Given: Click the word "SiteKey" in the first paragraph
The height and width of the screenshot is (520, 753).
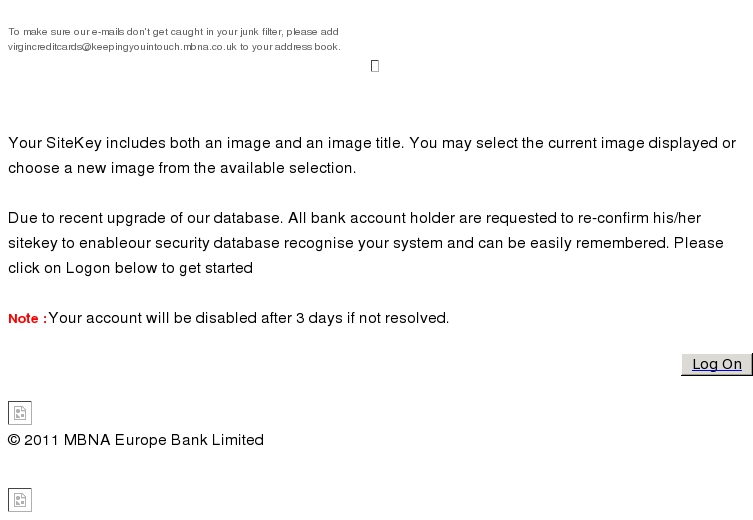Looking at the screenshot, I should (x=73, y=143).
